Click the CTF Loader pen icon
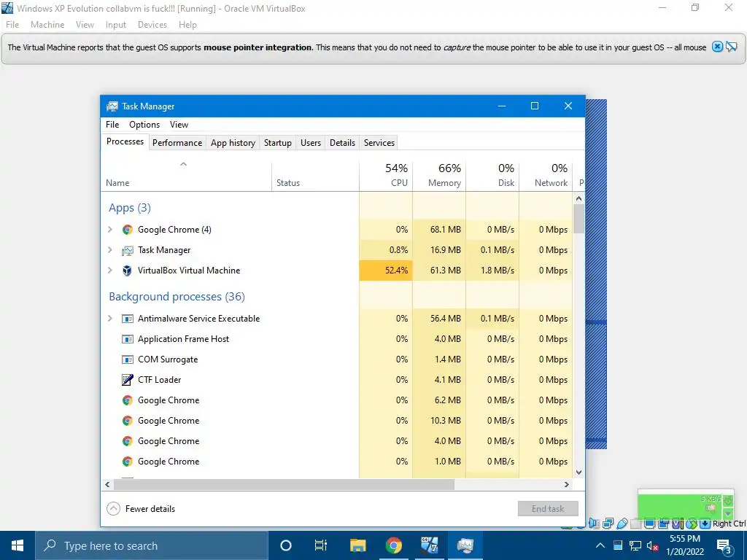This screenshot has height=560, width=747. (127, 379)
